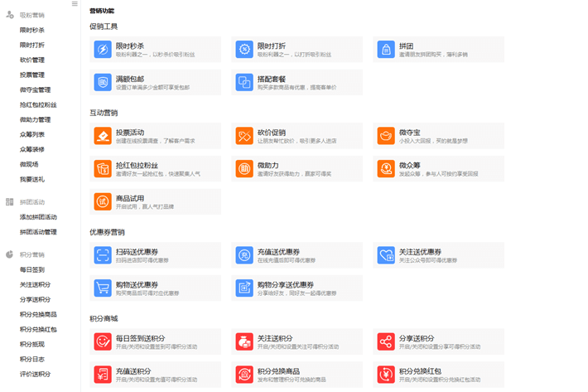Click the 微助力 boost icon
Viewport: 588px width, 392px height.
[x=244, y=169]
